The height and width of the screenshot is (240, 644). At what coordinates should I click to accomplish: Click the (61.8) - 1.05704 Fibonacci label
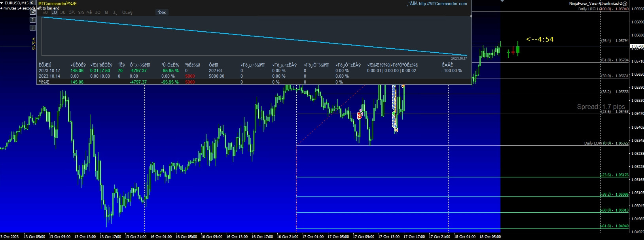click(x=615, y=60)
